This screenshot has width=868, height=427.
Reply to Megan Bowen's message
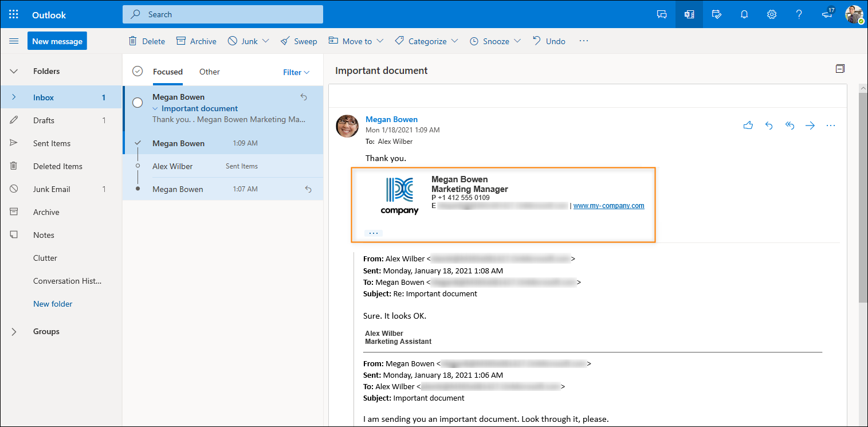pos(769,126)
